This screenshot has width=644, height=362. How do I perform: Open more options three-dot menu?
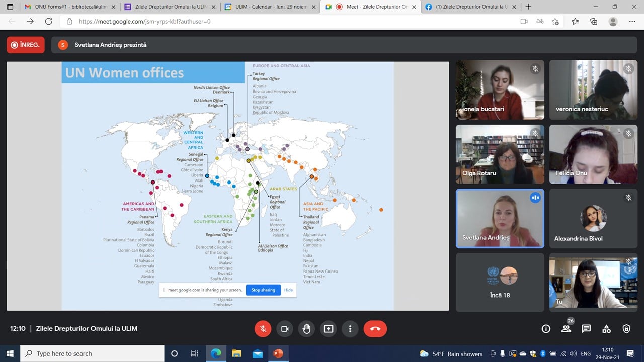(x=350, y=329)
